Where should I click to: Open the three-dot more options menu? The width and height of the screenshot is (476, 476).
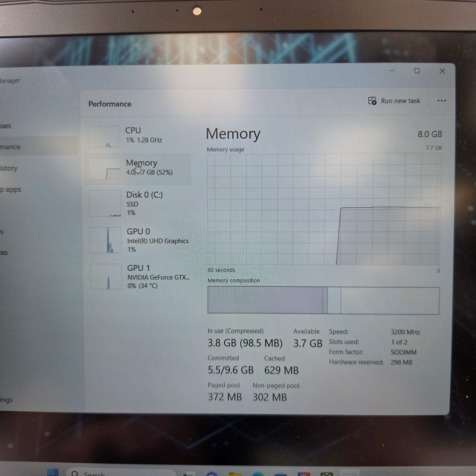point(441,101)
